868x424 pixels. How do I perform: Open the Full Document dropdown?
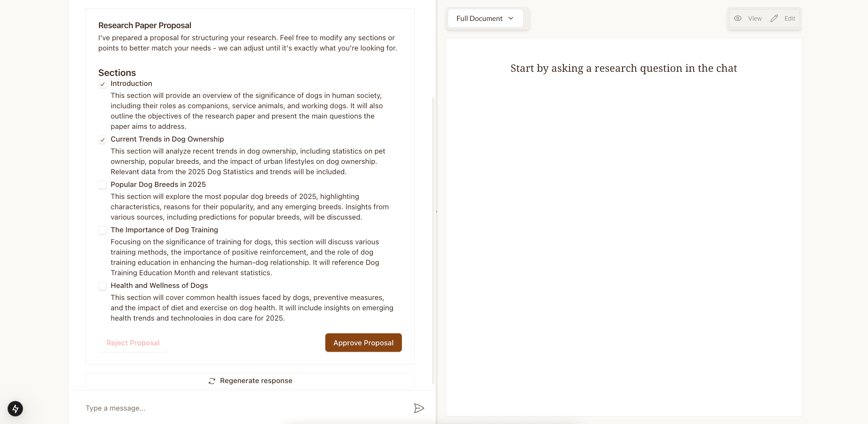pos(485,18)
